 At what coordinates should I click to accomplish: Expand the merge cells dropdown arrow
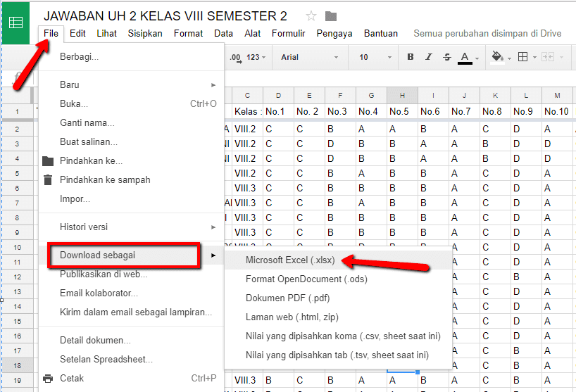point(561,57)
